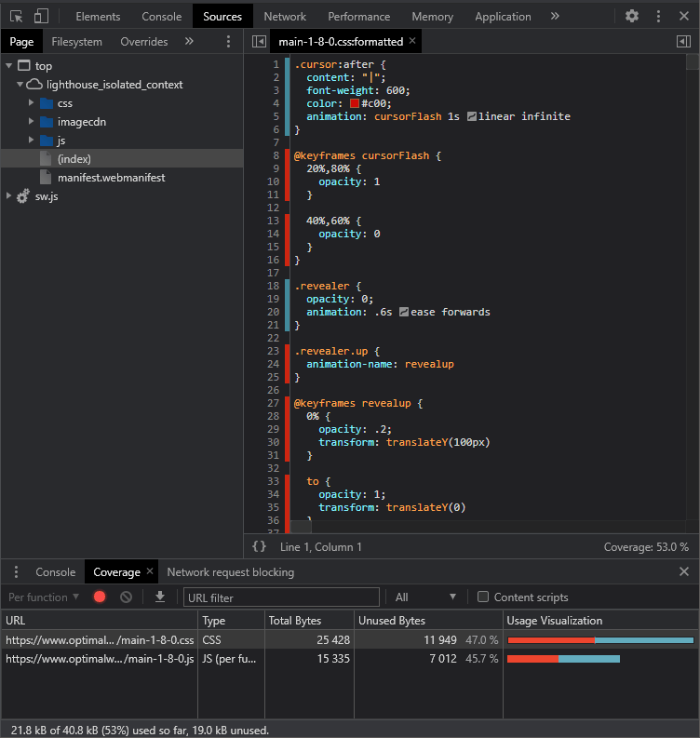The height and width of the screenshot is (738, 700).
Task: Toggle the Content scripts checkbox
Action: pos(482,597)
